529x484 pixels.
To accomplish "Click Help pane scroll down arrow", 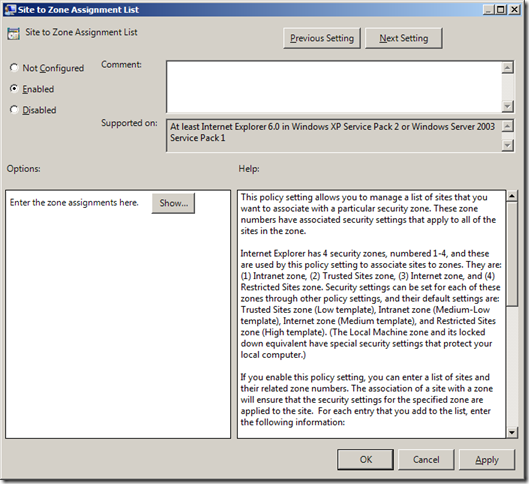I will click(x=512, y=432).
